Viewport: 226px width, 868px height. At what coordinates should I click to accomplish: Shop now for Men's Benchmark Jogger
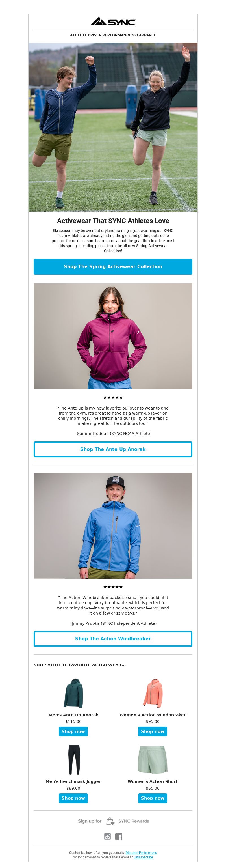73,798
